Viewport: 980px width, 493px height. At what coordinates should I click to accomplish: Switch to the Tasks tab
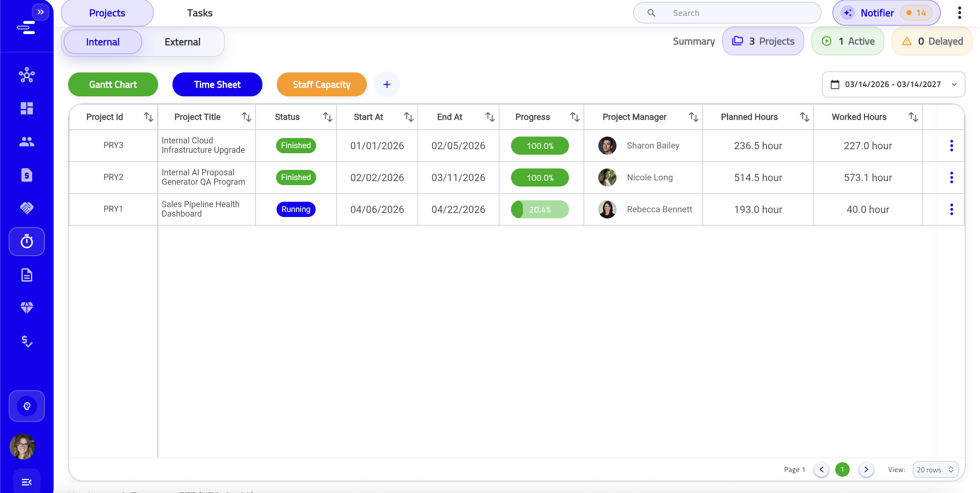(199, 13)
